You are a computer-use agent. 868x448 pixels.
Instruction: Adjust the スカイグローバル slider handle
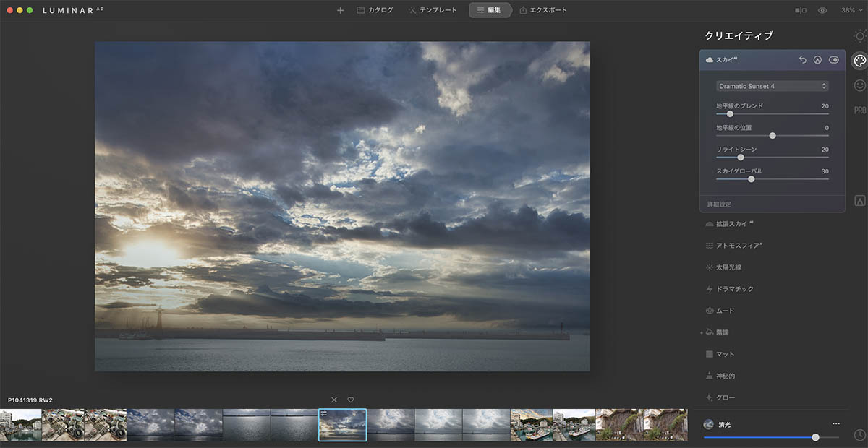click(751, 178)
